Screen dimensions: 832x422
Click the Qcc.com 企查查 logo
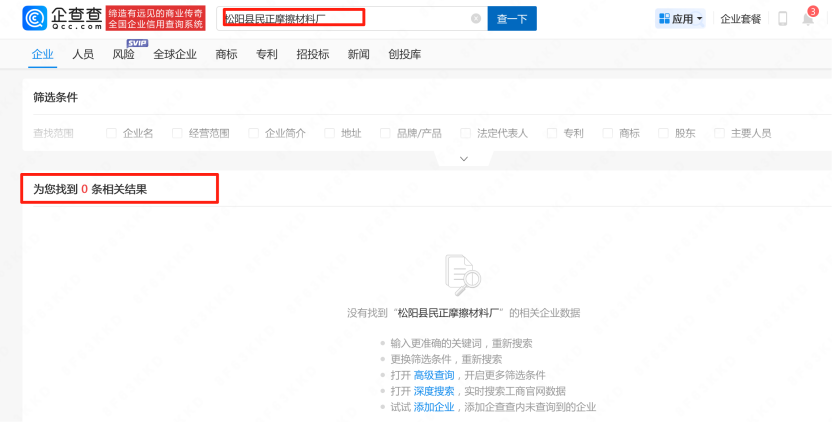click(62, 19)
